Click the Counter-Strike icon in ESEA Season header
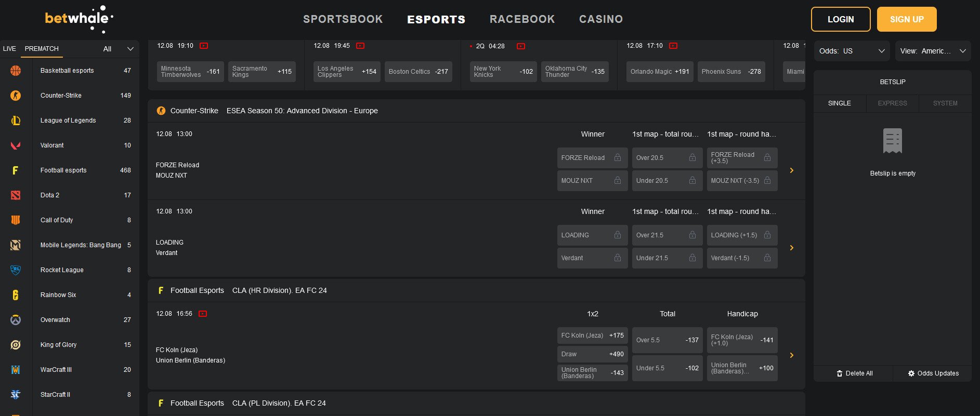980x416 pixels. point(161,111)
